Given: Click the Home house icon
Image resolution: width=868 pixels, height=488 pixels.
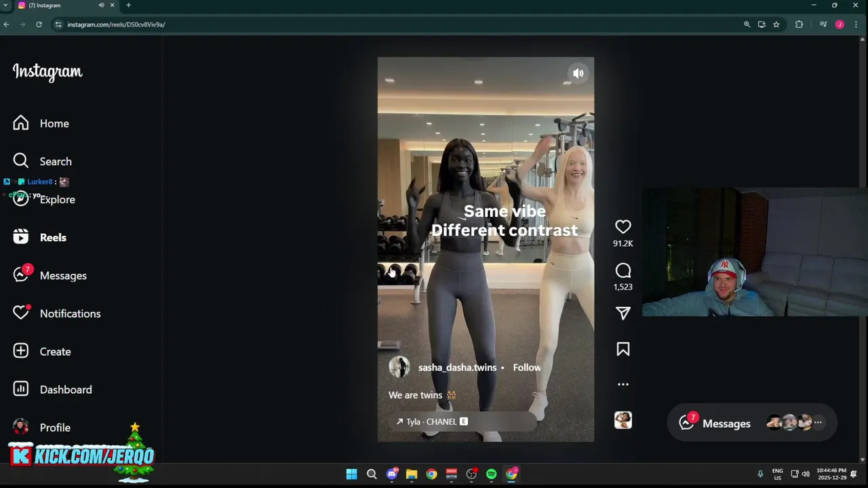Looking at the screenshot, I should (21, 123).
